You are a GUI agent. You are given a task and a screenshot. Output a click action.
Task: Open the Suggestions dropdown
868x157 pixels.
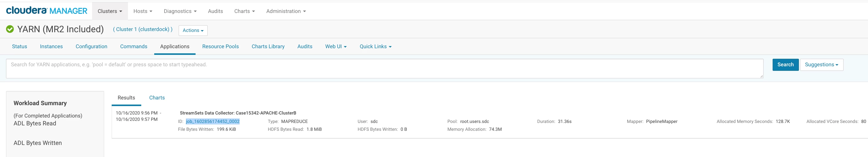point(822,64)
